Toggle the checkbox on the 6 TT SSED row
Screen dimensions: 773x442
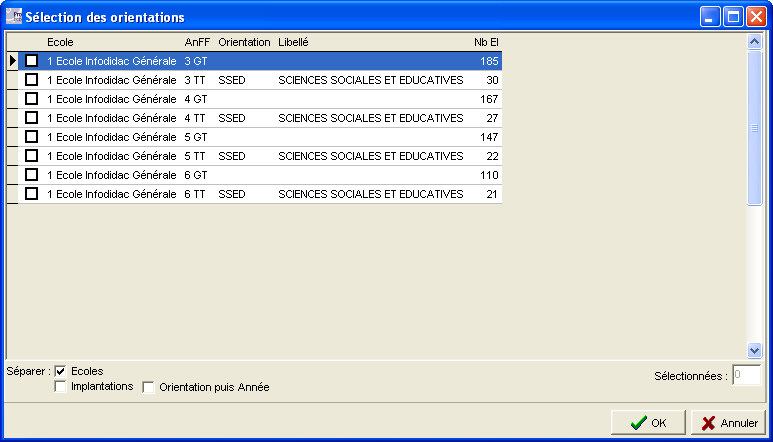click(31, 194)
